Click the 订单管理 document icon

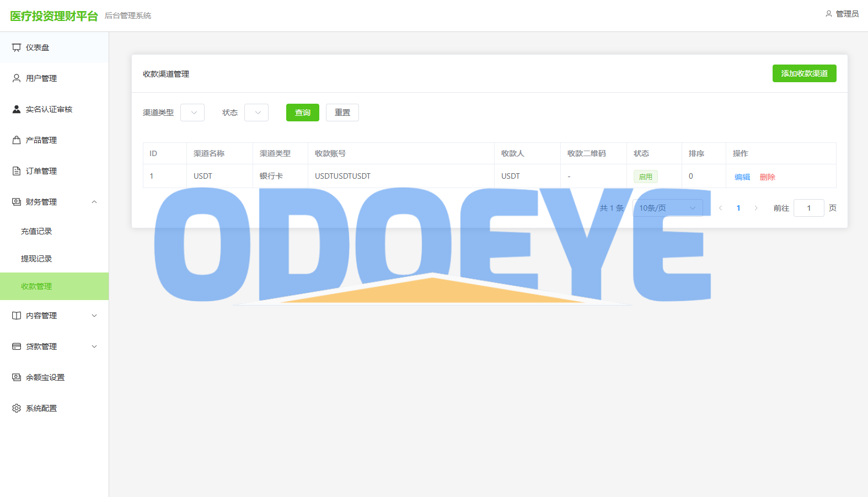17,171
